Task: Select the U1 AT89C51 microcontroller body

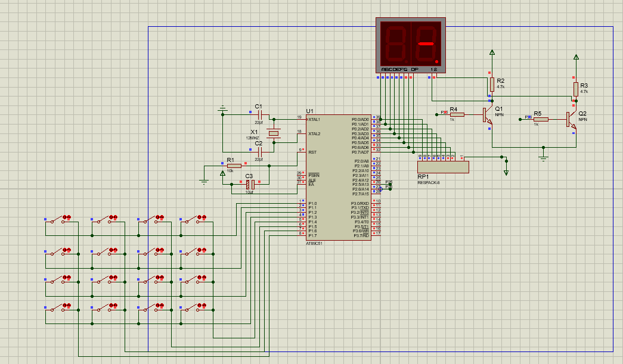Action: [339, 178]
